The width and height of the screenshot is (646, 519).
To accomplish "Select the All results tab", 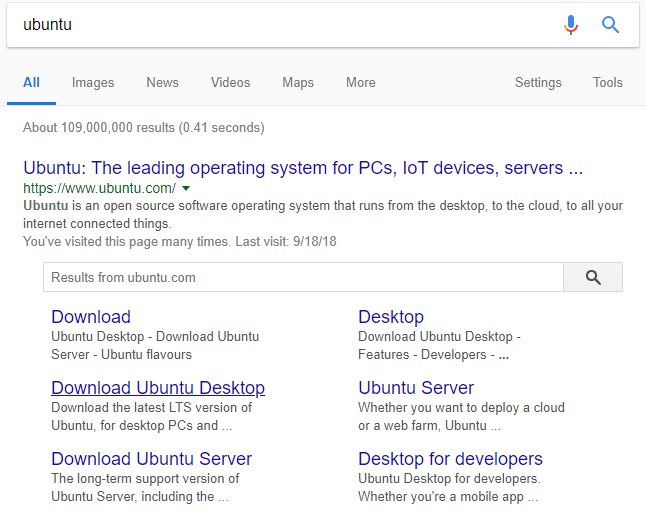I will (31, 82).
